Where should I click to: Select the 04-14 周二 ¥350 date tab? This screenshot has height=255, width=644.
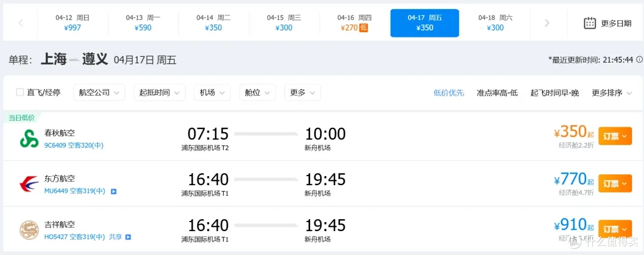(x=213, y=23)
